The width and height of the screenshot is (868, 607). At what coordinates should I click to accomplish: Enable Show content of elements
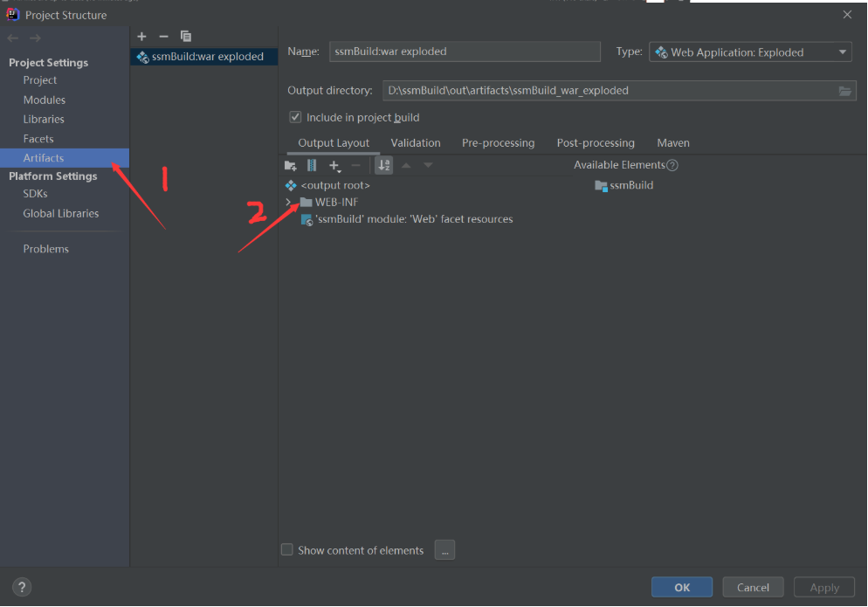[x=287, y=549]
